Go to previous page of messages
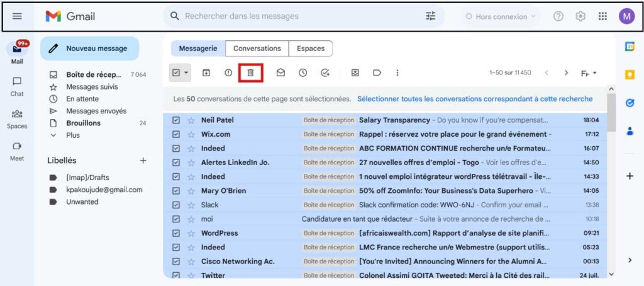This screenshot has height=286, width=644. (x=547, y=73)
